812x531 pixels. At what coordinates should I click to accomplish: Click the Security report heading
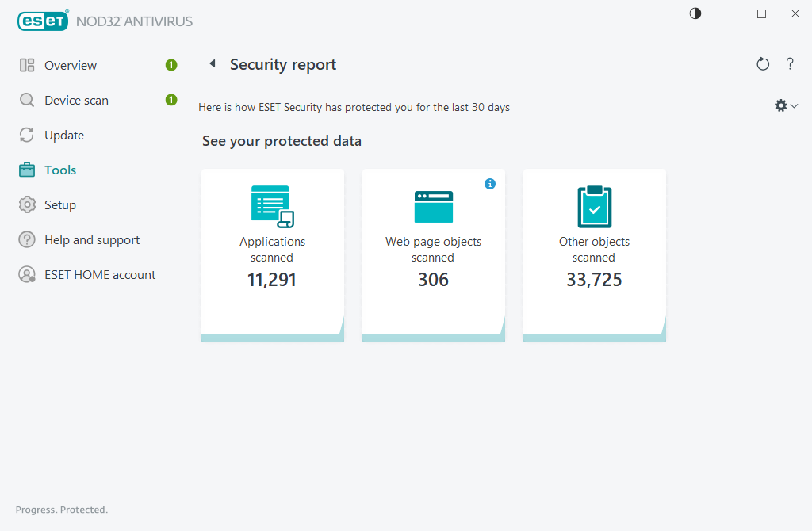point(283,65)
